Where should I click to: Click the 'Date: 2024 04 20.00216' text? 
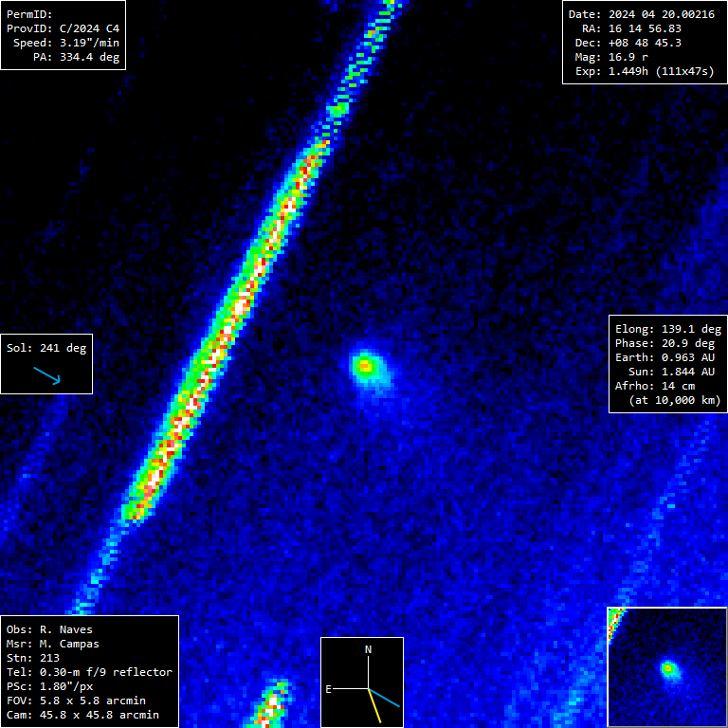pos(642,14)
